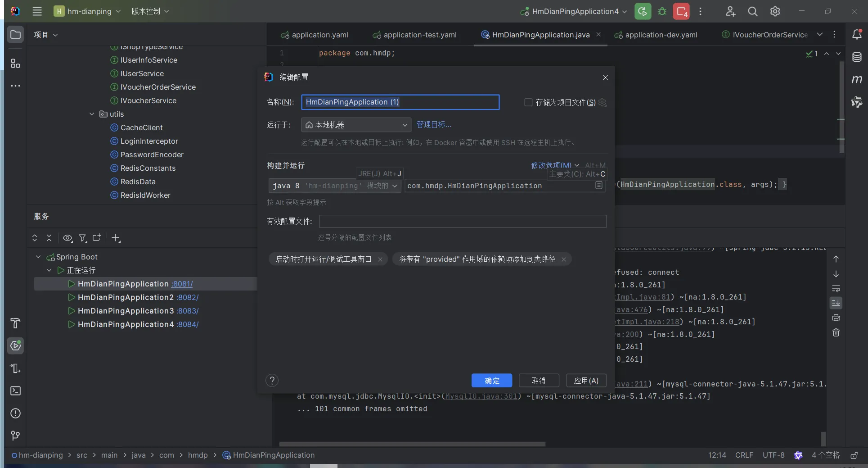Open the Problems tool window icon
This screenshot has height=468, width=868.
[15, 413]
